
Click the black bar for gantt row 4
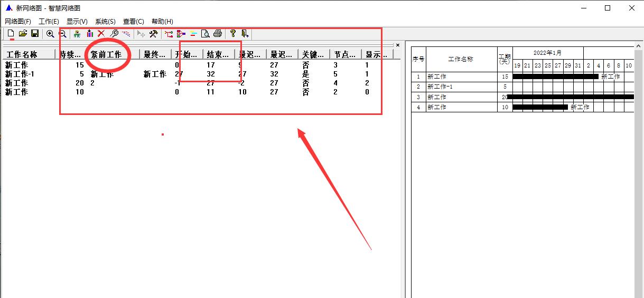(540, 107)
